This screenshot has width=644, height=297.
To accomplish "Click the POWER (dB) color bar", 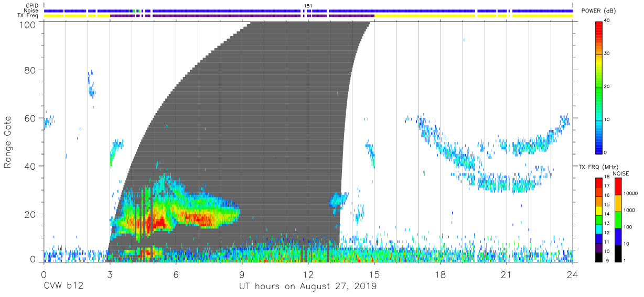I will point(599,87).
